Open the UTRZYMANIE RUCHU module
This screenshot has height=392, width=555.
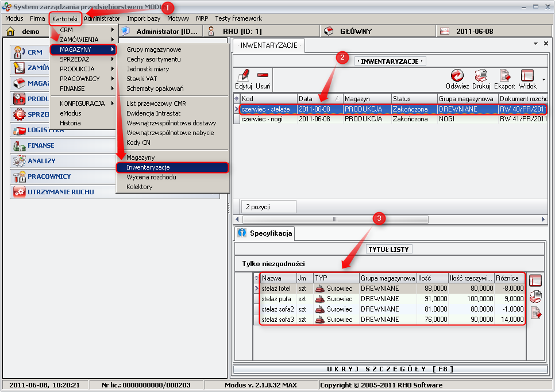(x=60, y=192)
